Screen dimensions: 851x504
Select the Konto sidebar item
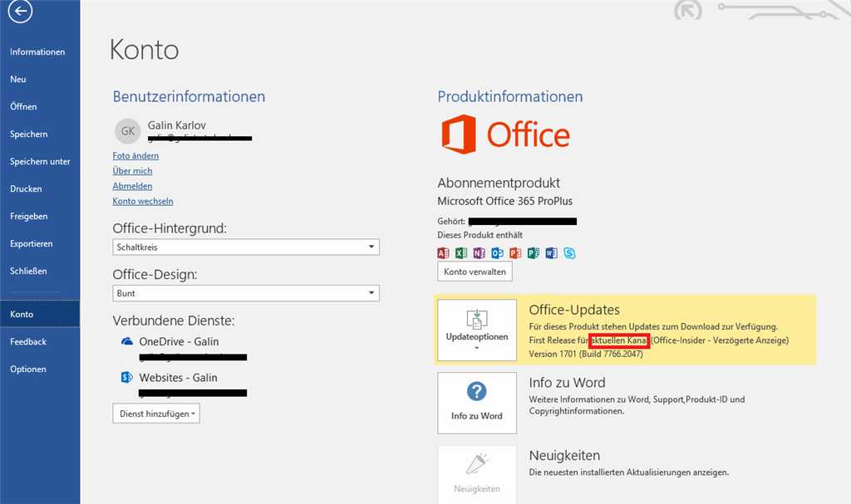click(x=40, y=314)
